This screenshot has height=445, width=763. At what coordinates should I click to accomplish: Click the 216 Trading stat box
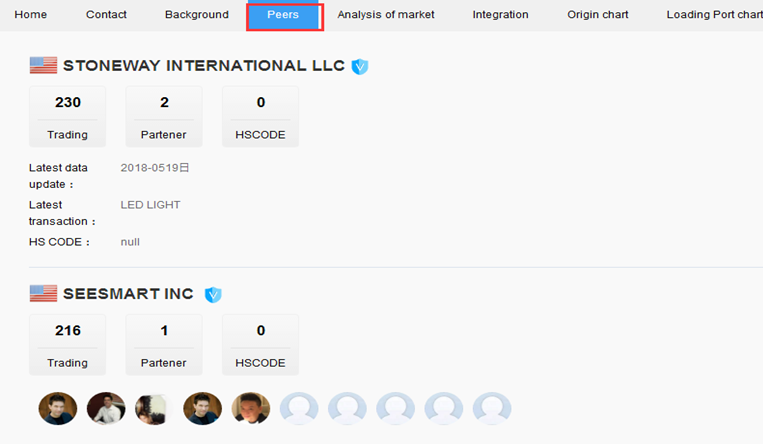click(68, 345)
